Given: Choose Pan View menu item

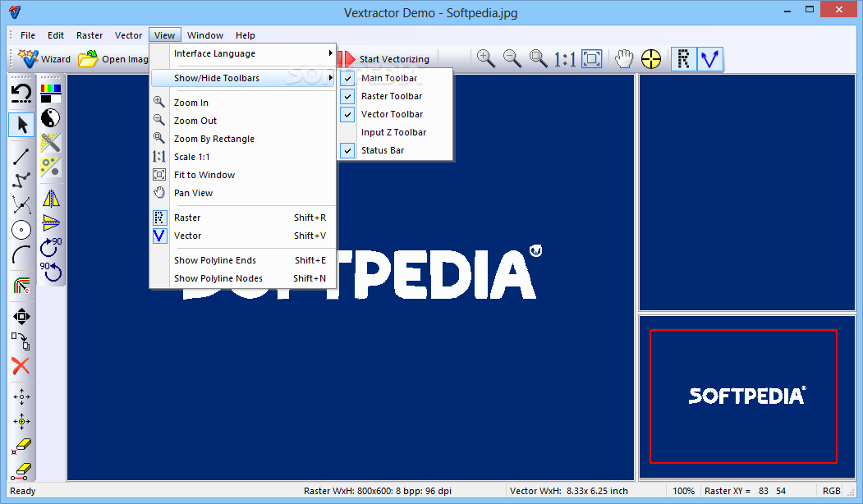Looking at the screenshot, I should pyautogui.click(x=243, y=193).
